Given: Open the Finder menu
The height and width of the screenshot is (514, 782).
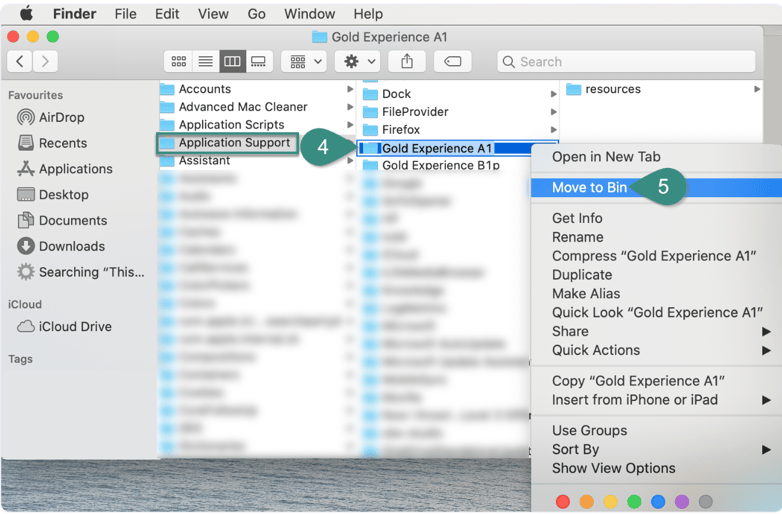Looking at the screenshot, I should coord(74,13).
